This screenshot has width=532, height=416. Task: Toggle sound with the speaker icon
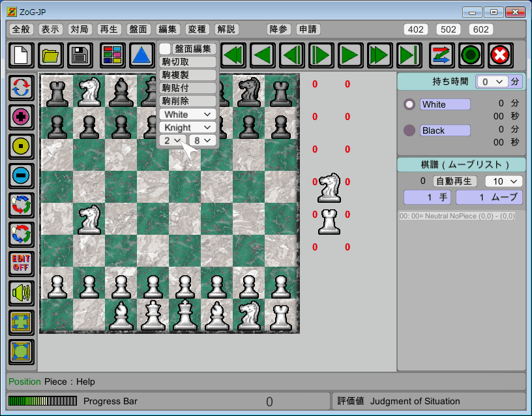(x=22, y=293)
